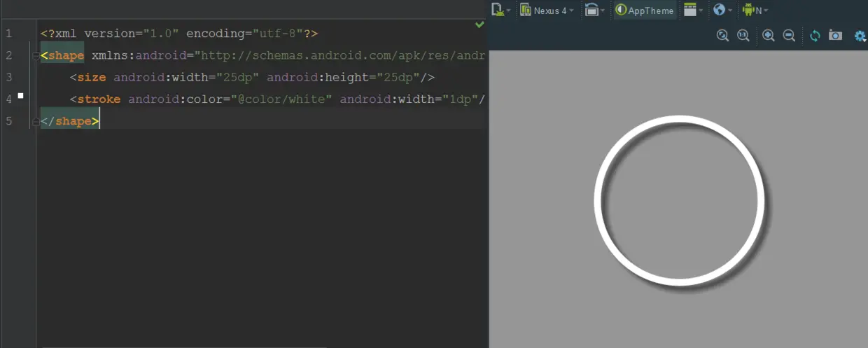Click zoom to actual size icon
The width and height of the screenshot is (868, 348).
point(743,35)
